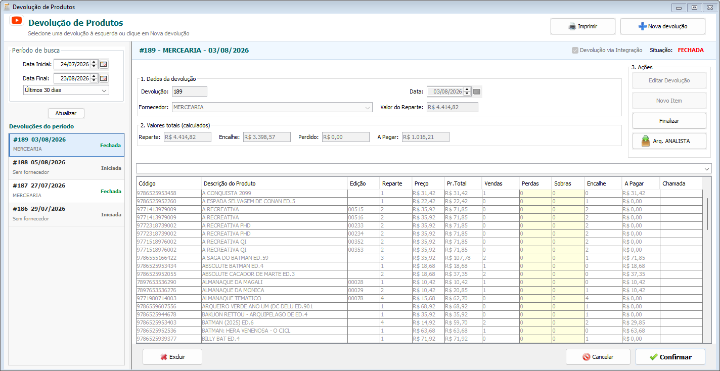This screenshot has height=371, width=720.
Task: Click the Chamada column header
Action: (681, 183)
